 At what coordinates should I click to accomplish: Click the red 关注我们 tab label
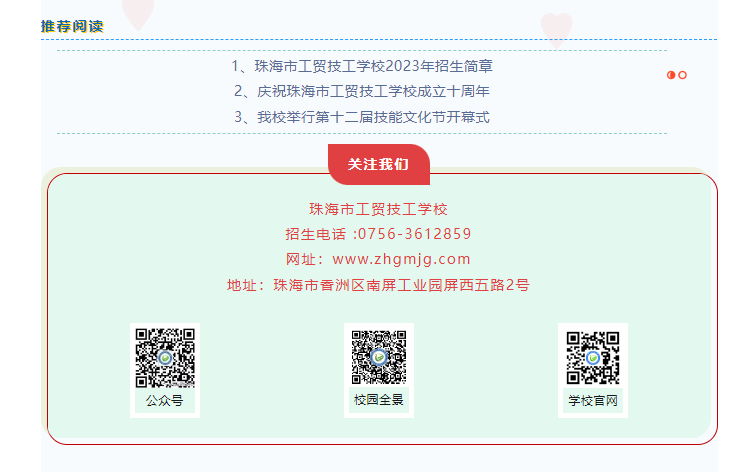pyautogui.click(x=378, y=164)
